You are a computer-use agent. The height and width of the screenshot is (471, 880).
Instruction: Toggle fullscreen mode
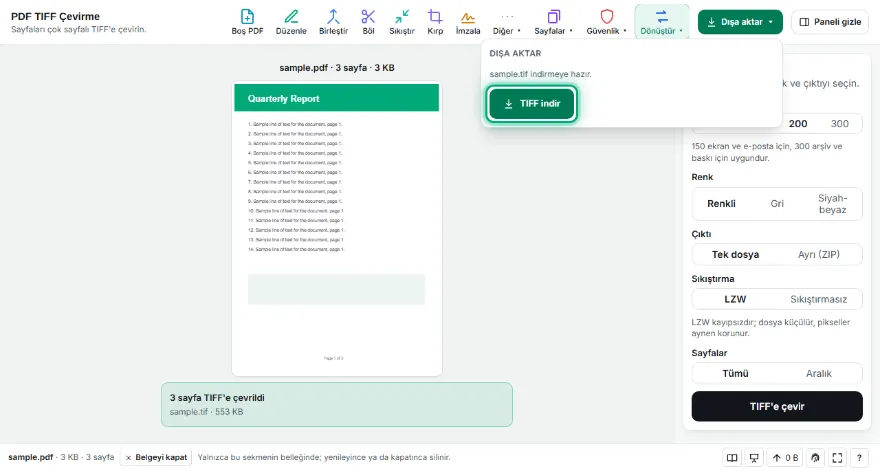click(837, 458)
